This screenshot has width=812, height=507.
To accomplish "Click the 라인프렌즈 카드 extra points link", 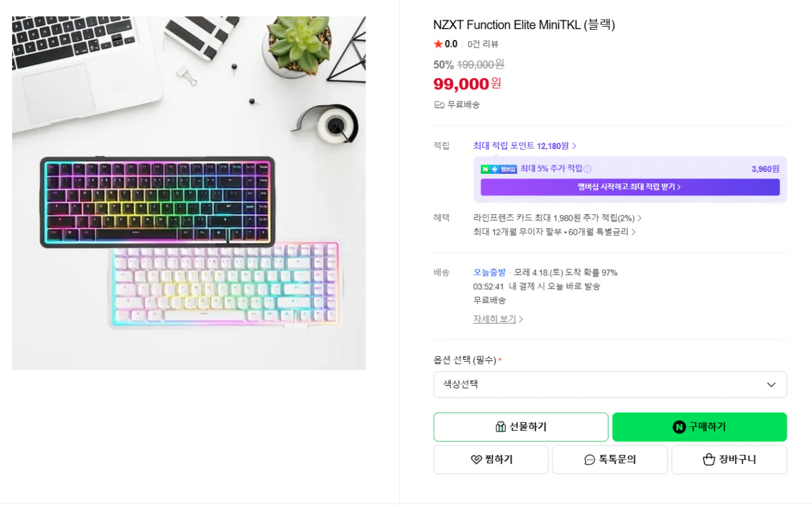I will point(555,217).
